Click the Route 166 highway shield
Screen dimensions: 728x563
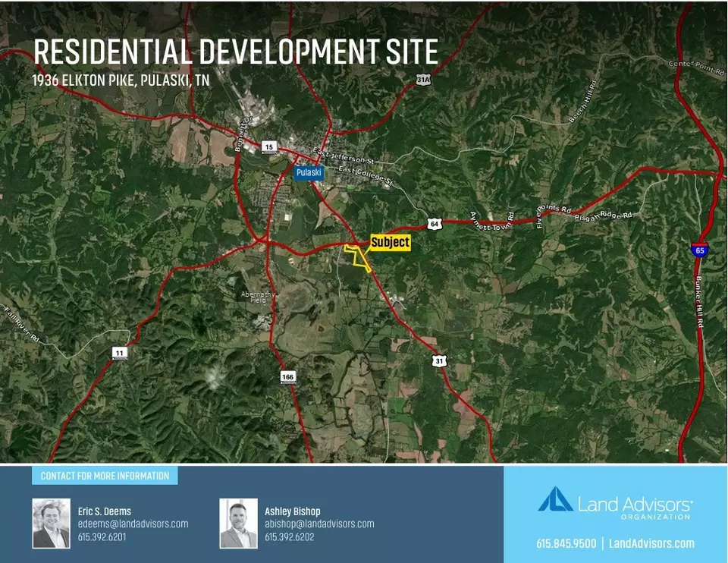pyautogui.click(x=287, y=377)
